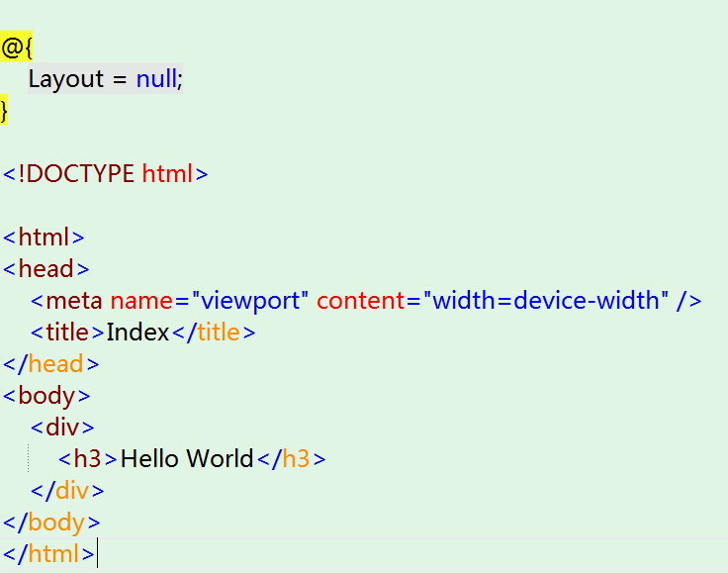Click the highlighted closing brace }

(4, 110)
